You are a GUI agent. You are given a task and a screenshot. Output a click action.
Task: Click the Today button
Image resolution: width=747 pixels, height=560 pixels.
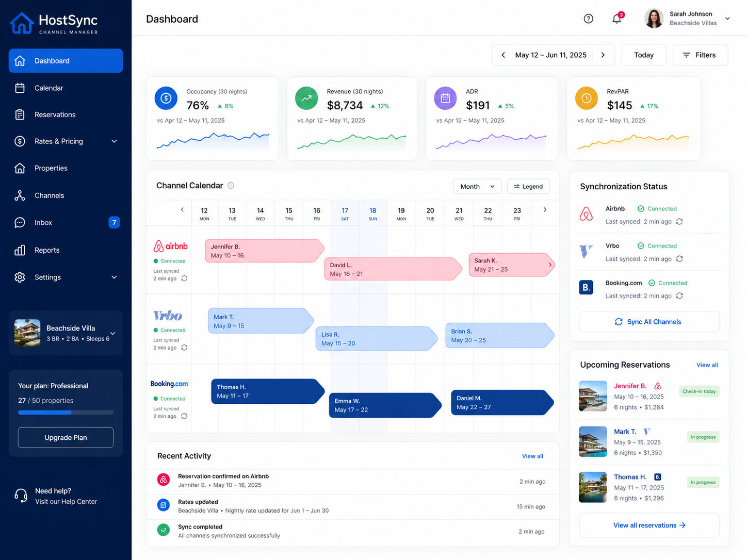(644, 55)
